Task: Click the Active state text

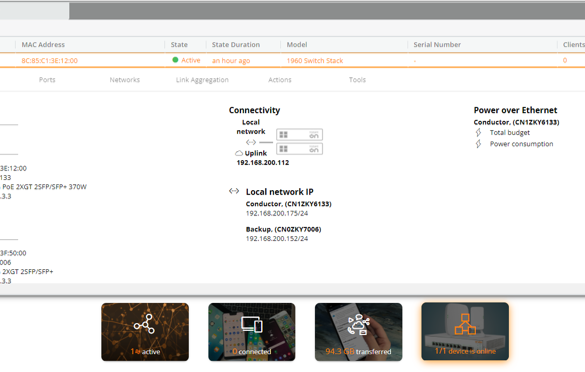Action: pyautogui.click(x=191, y=60)
